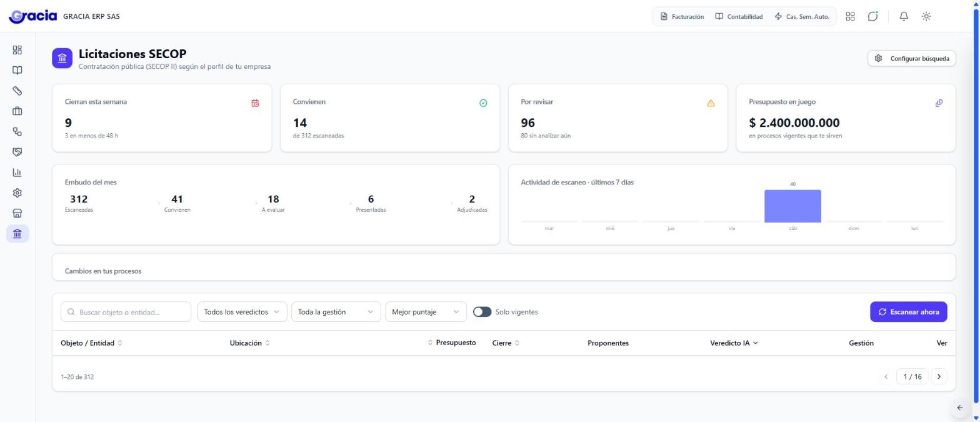Open the chat bubble icon in the top bar
Screen dimensions: 980x422
(x=872, y=17)
